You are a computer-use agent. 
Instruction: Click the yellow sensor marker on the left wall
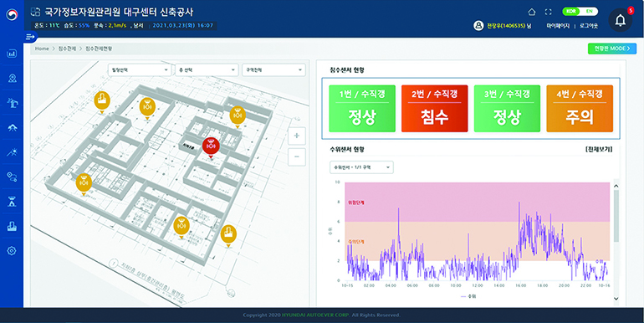point(84,184)
